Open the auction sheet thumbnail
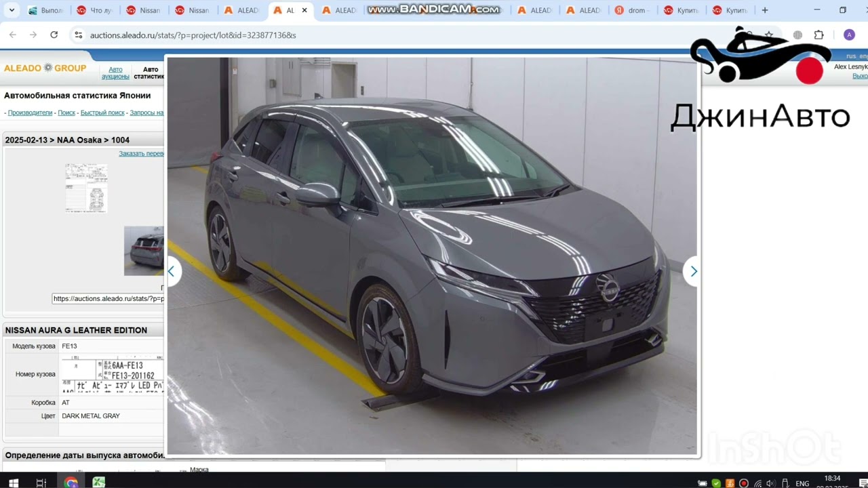Viewport: 868px width, 488px height. pyautogui.click(x=86, y=188)
